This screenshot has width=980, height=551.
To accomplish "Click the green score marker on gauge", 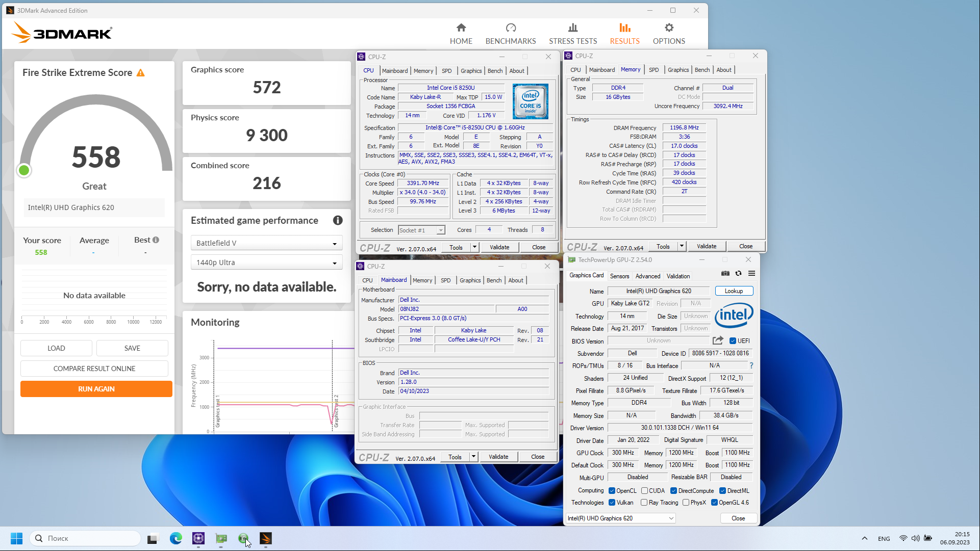I will tap(23, 170).
